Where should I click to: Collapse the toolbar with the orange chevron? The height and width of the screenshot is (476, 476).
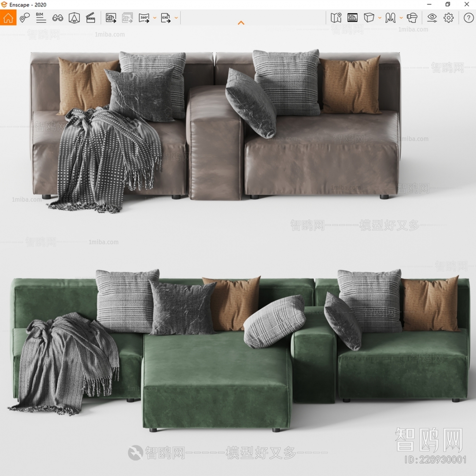pos(241,23)
